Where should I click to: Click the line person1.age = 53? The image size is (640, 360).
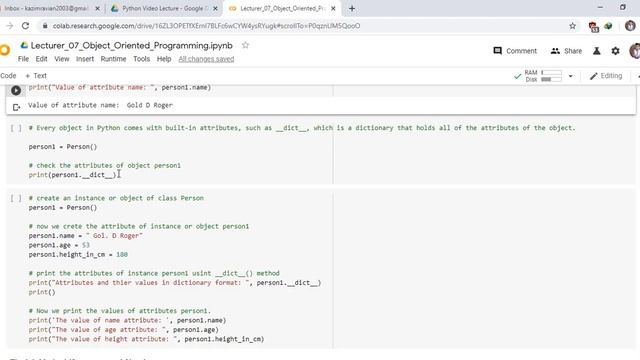click(x=59, y=245)
